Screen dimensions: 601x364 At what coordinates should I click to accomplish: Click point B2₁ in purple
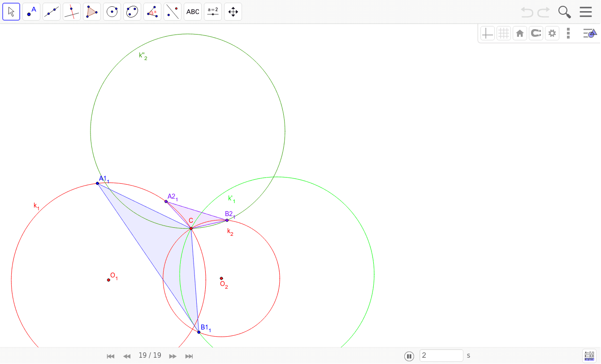coord(227,220)
